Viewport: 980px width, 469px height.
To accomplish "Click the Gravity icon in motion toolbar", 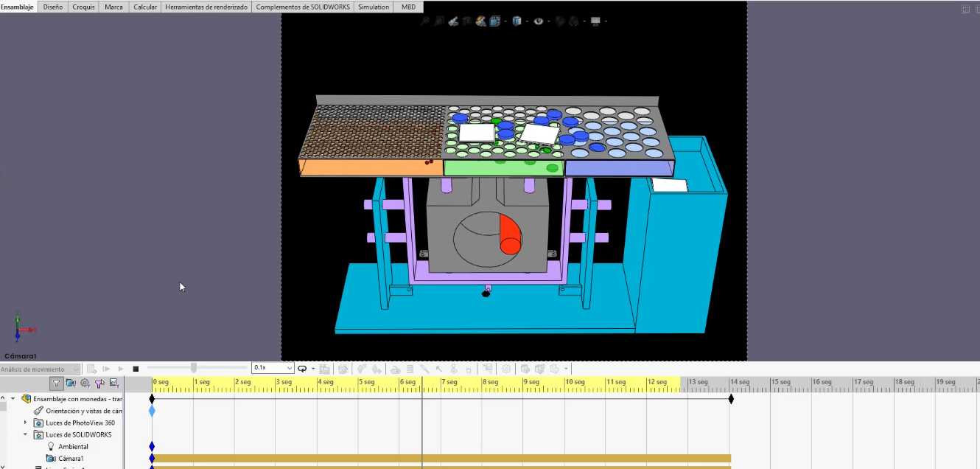I will tap(468, 369).
